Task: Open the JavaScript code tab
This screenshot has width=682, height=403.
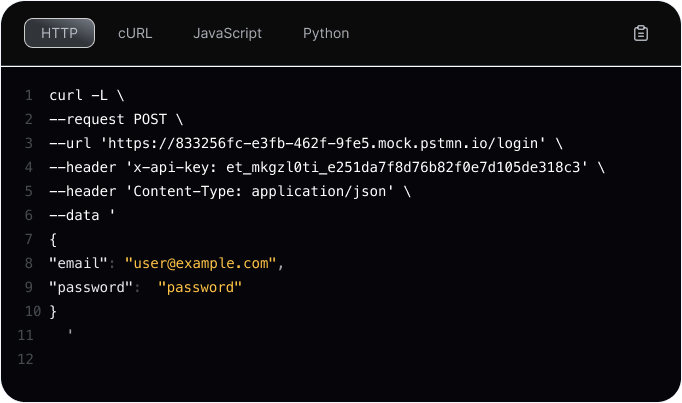Action: pyautogui.click(x=227, y=33)
